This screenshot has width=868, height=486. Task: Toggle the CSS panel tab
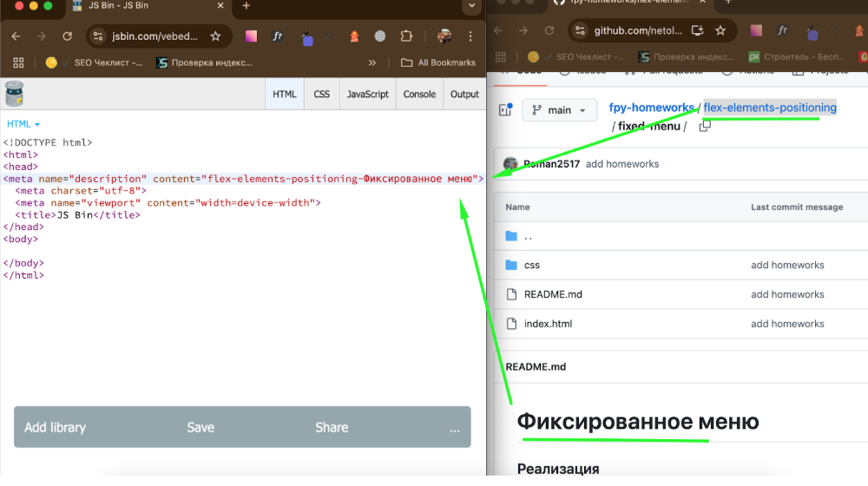point(322,94)
